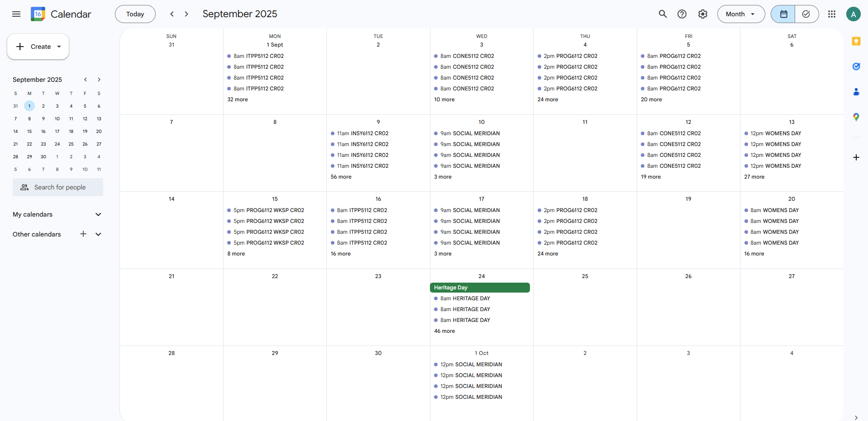
Task: Open the calendar search icon
Action: pos(662,14)
